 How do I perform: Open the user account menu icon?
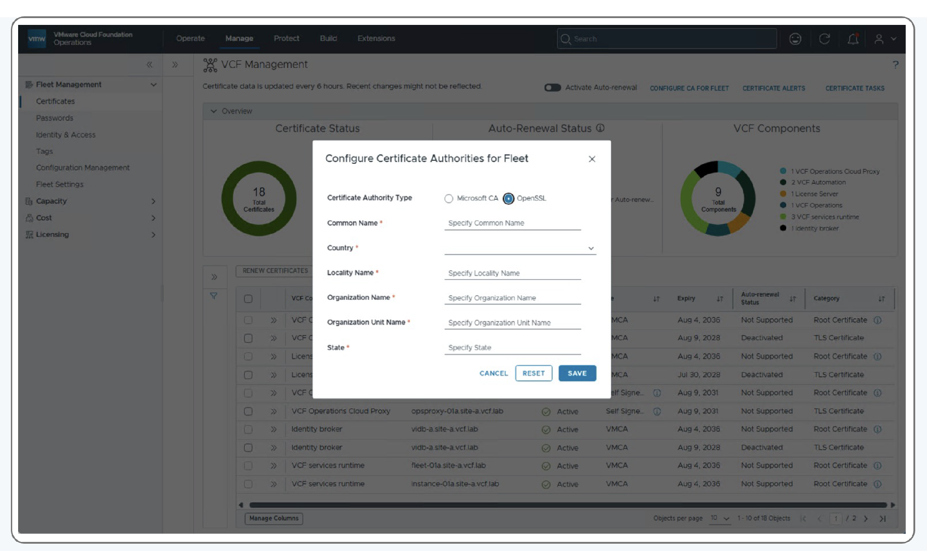(879, 39)
